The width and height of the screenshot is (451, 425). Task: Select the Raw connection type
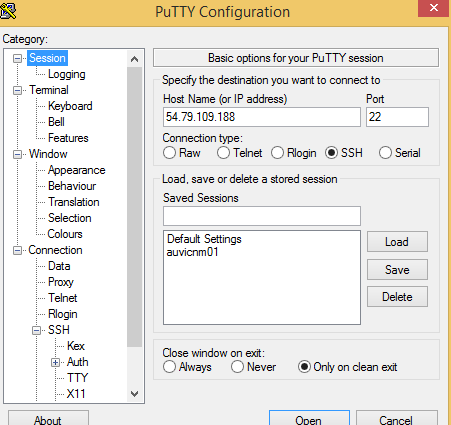click(169, 153)
